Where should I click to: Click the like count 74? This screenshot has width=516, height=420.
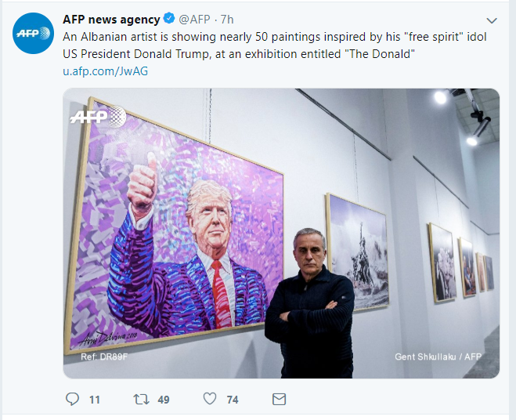[x=233, y=400]
